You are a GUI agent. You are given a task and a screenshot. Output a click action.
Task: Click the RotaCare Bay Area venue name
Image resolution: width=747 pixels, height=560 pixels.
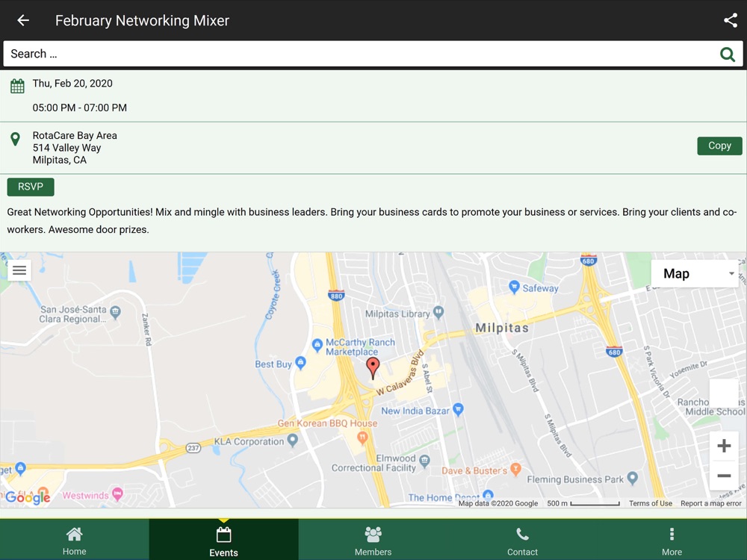point(75,135)
